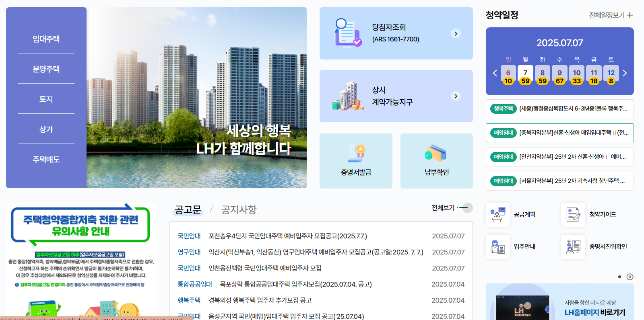Viewport: 644px width, 320px height.
Task: Expand 상시 계약가능지구 chevron arrow
Action: (456, 96)
